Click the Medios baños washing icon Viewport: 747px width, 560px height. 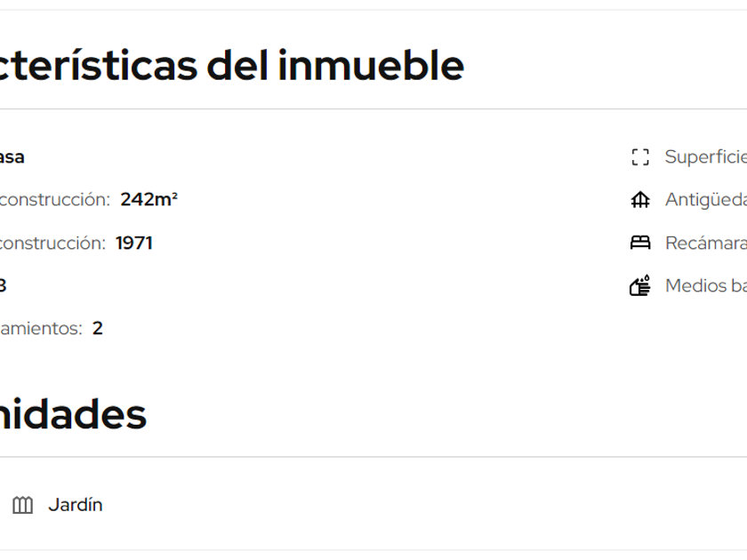click(640, 285)
